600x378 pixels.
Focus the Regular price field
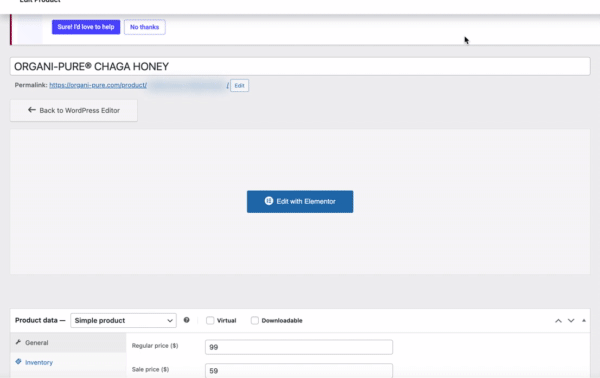pos(298,347)
